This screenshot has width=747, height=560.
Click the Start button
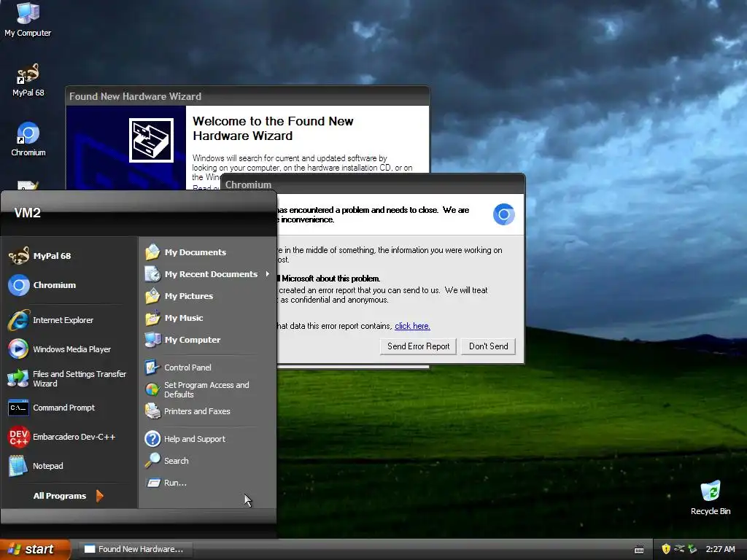pos(35,549)
